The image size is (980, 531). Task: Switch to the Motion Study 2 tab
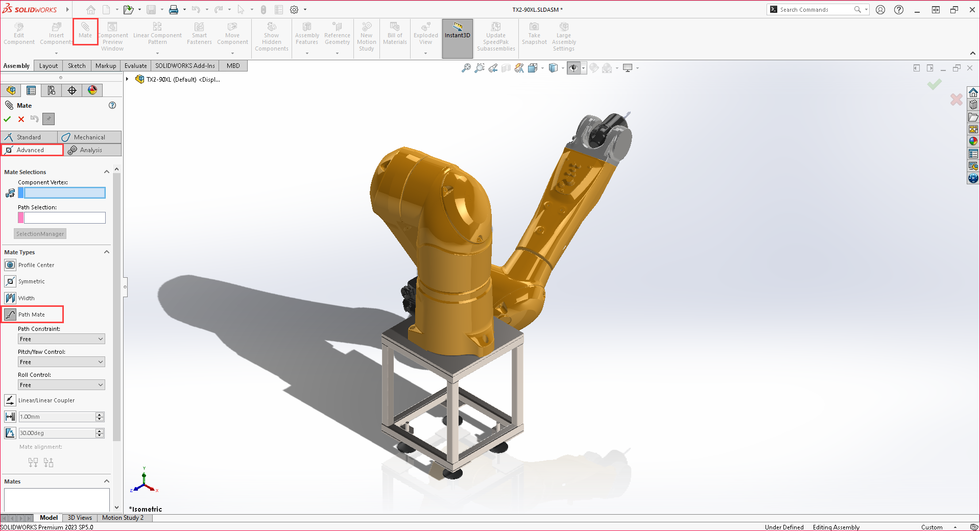[123, 518]
